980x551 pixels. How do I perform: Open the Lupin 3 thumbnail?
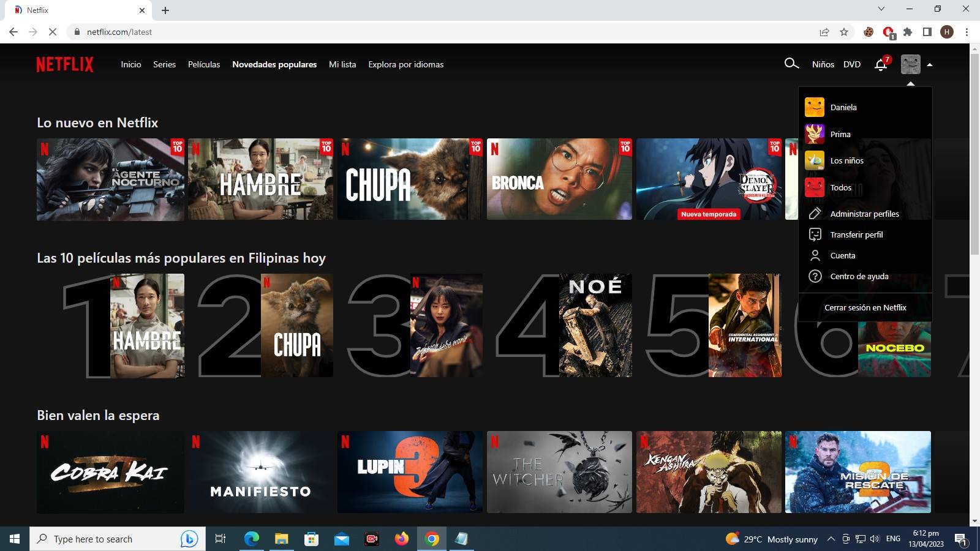(410, 472)
